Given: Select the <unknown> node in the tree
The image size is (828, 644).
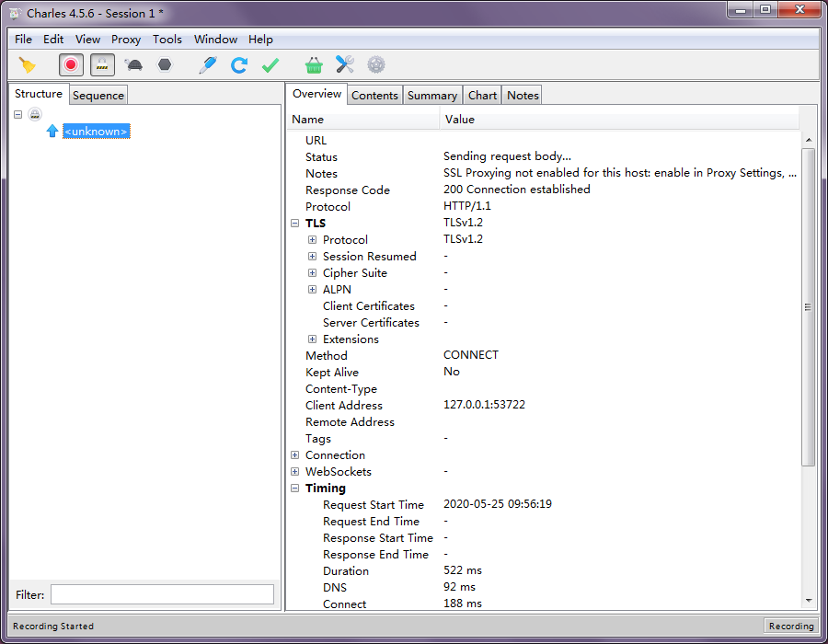Looking at the screenshot, I should pos(96,131).
